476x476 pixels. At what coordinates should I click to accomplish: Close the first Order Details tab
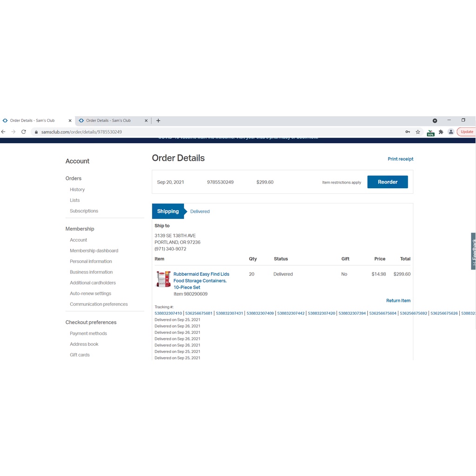[70, 120]
